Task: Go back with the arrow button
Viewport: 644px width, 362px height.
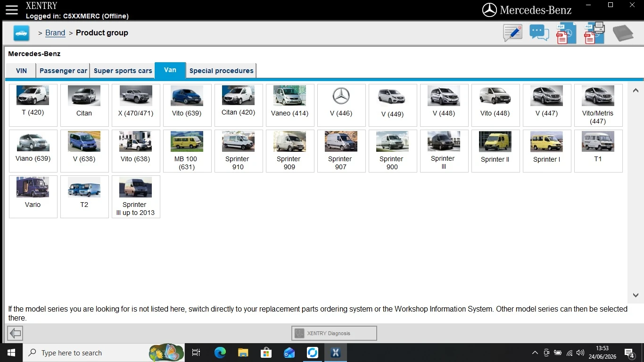Action: tap(15, 333)
